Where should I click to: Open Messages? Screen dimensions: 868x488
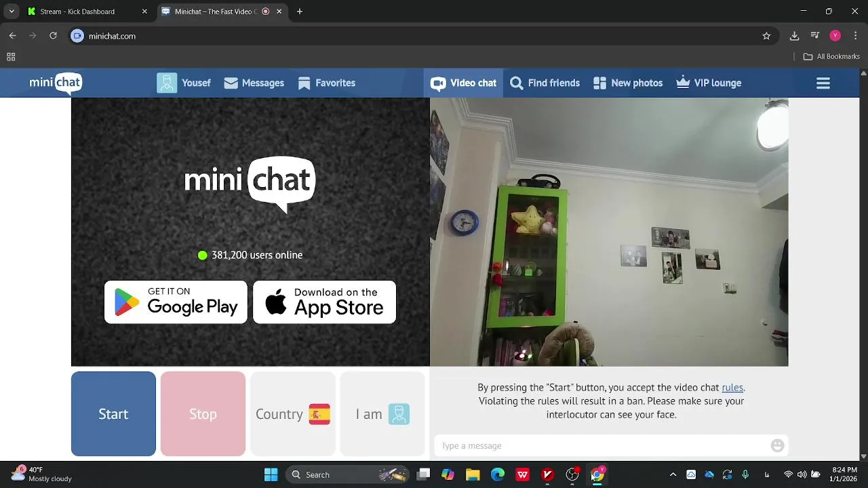click(x=254, y=83)
